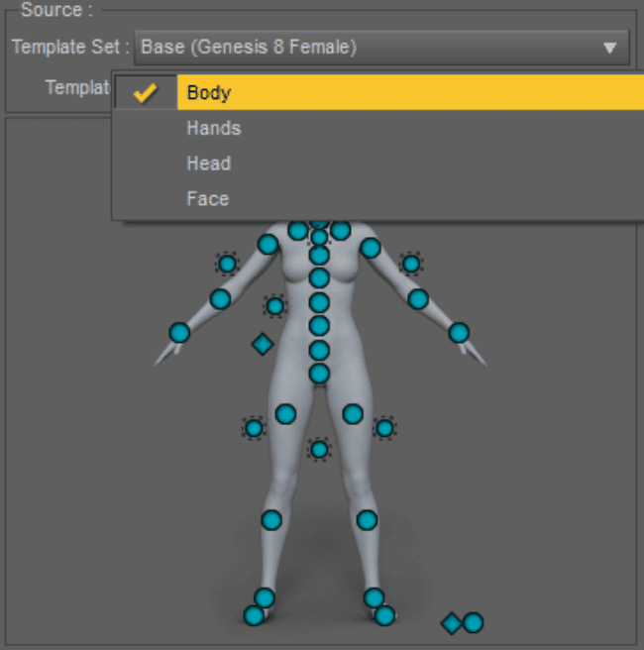
Task: Select the dotted control point beside torso
Action: point(274,306)
